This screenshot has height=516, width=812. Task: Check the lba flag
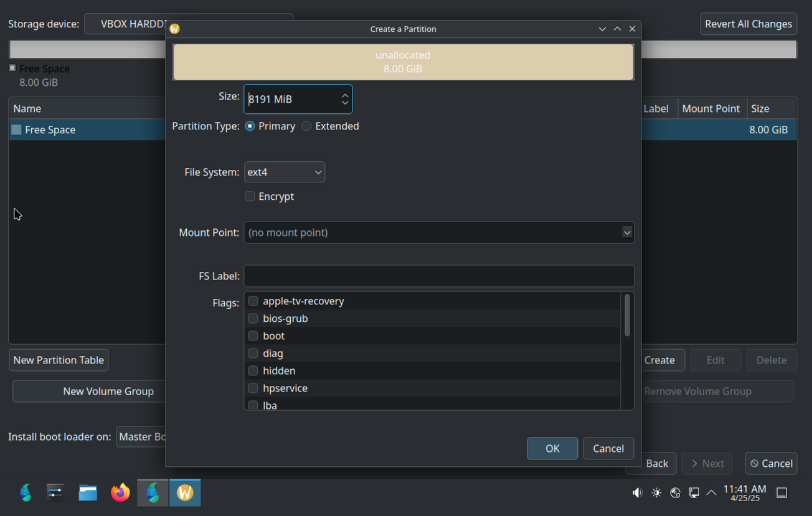coord(253,405)
